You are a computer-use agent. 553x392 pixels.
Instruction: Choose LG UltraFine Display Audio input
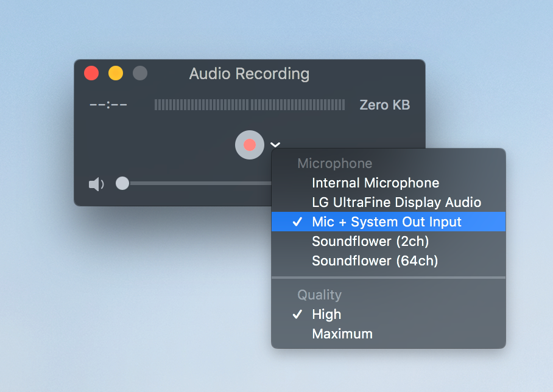coord(389,202)
